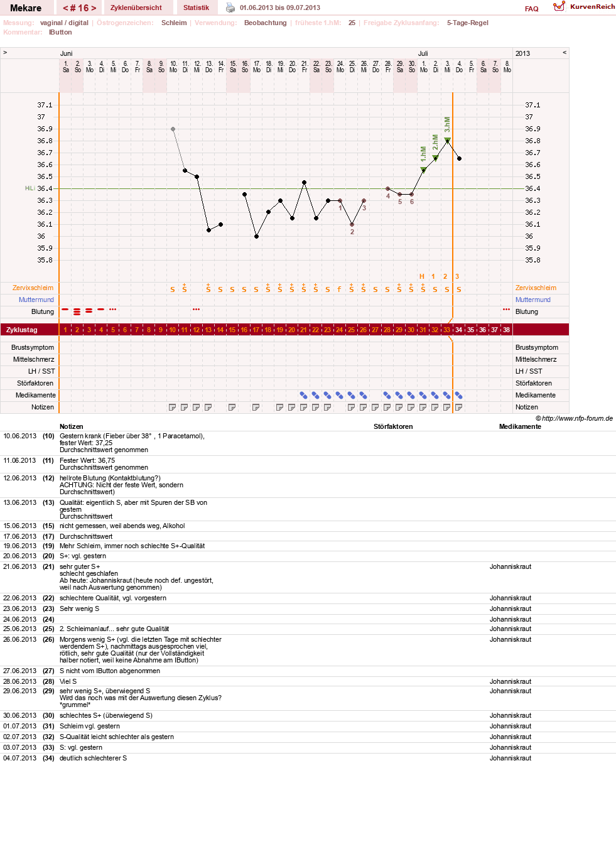Image resolution: width=616 pixels, height=849 pixels.
Task: Click cycle day 33 in the Zyklustag bar
Action: tap(447, 330)
